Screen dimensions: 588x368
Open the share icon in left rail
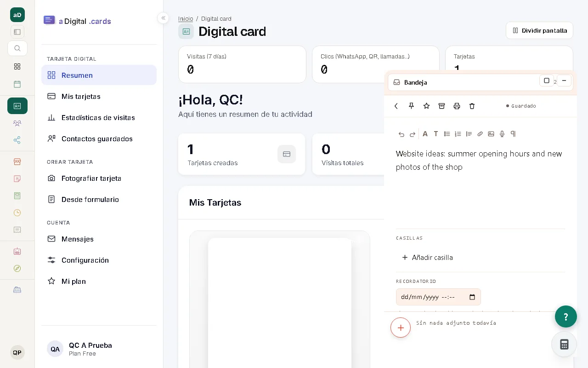coord(17,140)
